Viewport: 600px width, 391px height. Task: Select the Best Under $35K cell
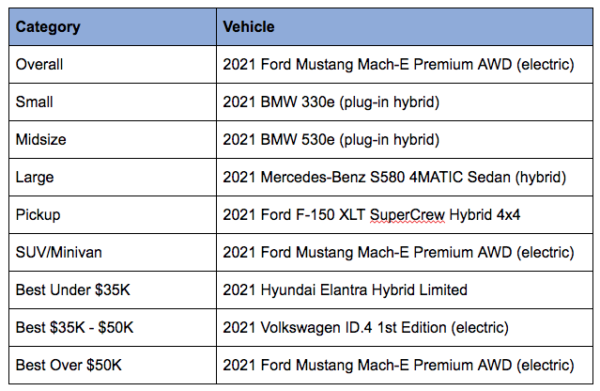pyautogui.click(x=112, y=290)
